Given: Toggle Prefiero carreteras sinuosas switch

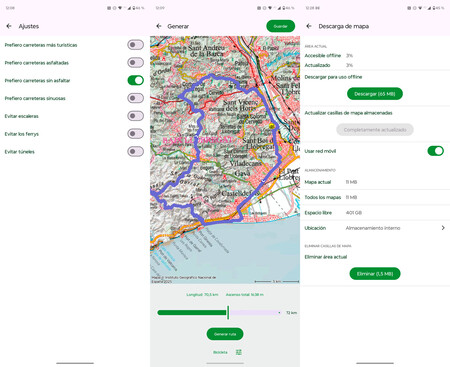Looking at the screenshot, I should (x=135, y=98).
